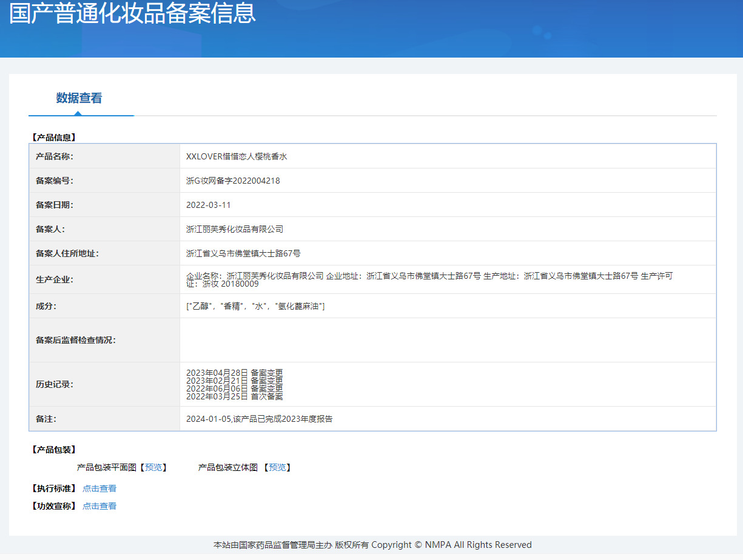Click the 2022年03月25日 首次备案 history entry
The width and height of the screenshot is (743, 560).
point(234,396)
